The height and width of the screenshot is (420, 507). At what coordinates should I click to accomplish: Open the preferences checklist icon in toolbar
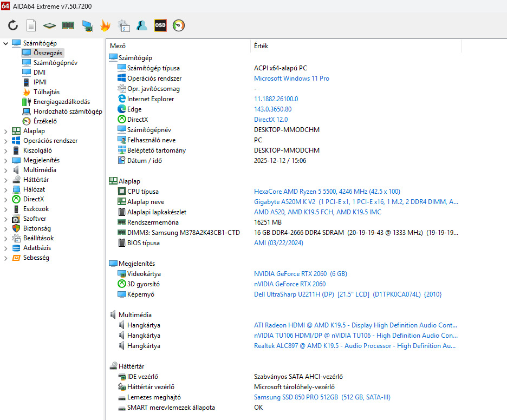(x=123, y=25)
